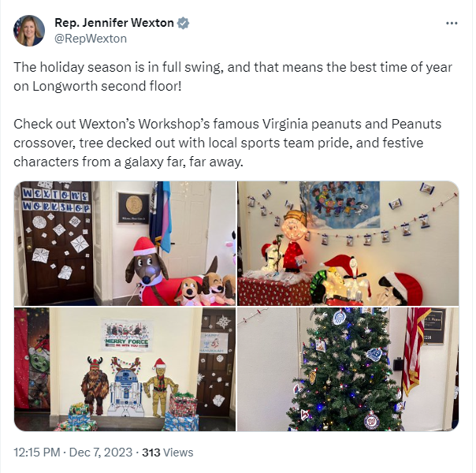Image resolution: width=476 pixels, height=473 pixels.
Task: Click the verified badge next to Wexton's name
Action: coord(183,23)
